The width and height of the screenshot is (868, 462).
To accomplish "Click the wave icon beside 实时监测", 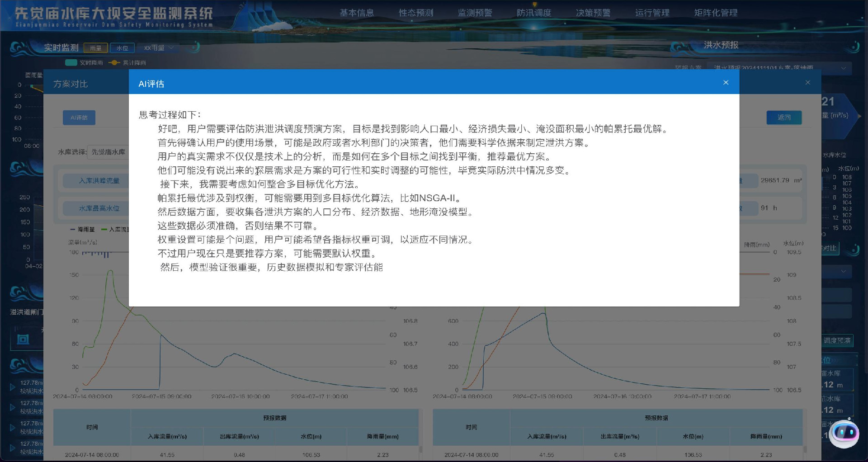I will coord(20,47).
